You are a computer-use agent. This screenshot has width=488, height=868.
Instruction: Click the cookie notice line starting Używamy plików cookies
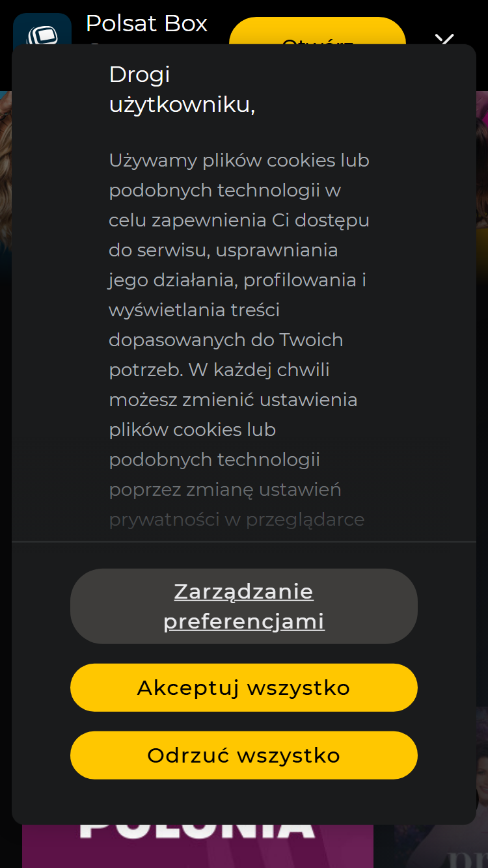pyautogui.click(x=239, y=160)
